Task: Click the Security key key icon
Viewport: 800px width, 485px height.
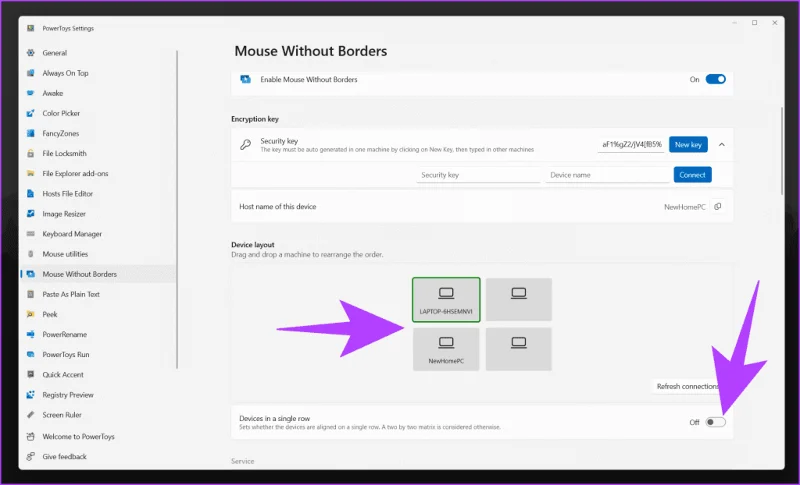Action: pos(245,145)
